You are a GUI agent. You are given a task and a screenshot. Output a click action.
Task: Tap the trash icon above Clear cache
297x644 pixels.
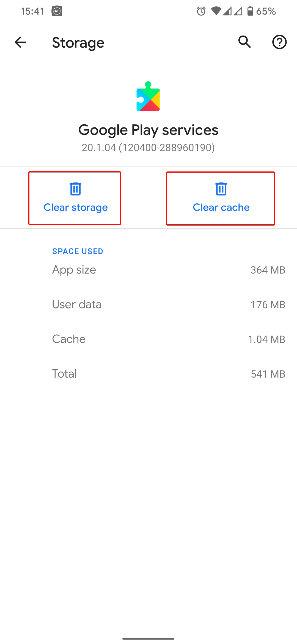(x=221, y=189)
